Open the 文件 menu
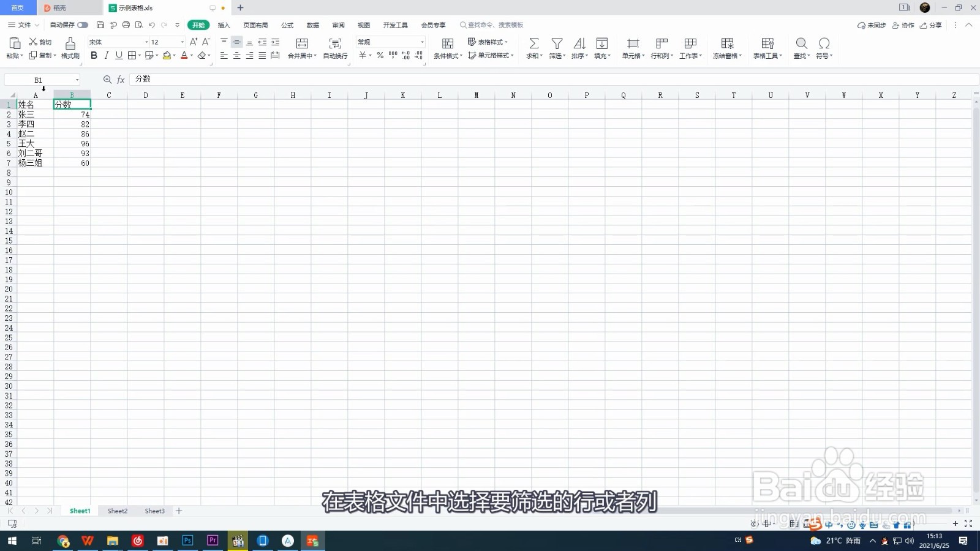 pos(23,25)
